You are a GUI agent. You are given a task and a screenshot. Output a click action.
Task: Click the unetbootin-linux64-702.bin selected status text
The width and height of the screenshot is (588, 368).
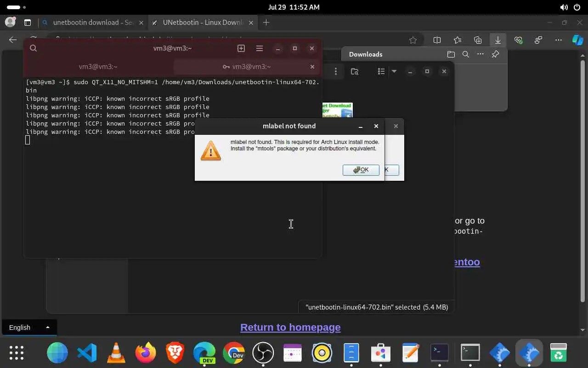point(377,307)
